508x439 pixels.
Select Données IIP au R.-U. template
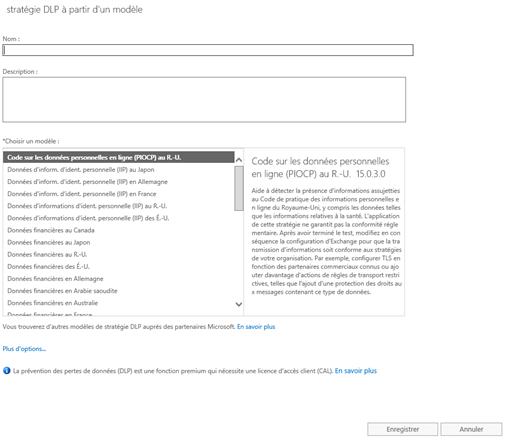(x=119, y=206)
